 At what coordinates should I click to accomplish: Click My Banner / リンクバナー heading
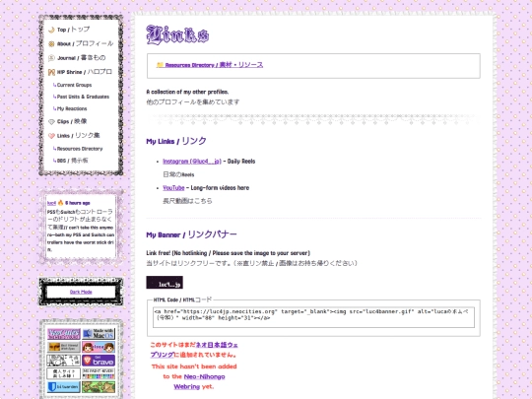click(191, 234)
